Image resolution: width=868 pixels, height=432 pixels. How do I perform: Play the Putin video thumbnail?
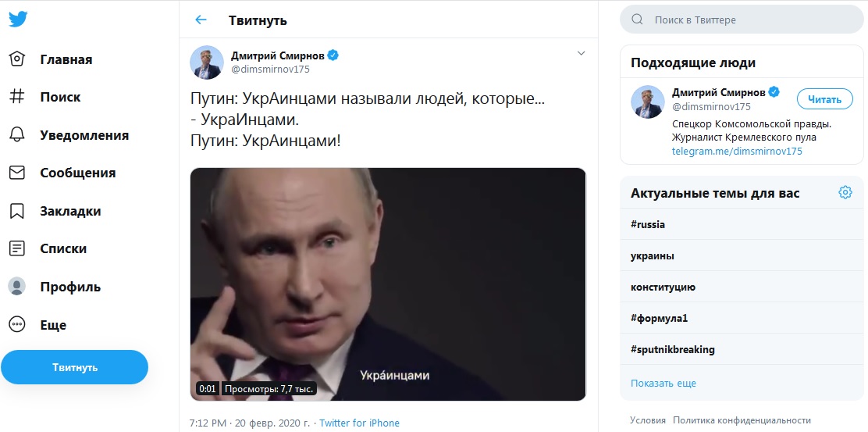click(x=388, y=284)
